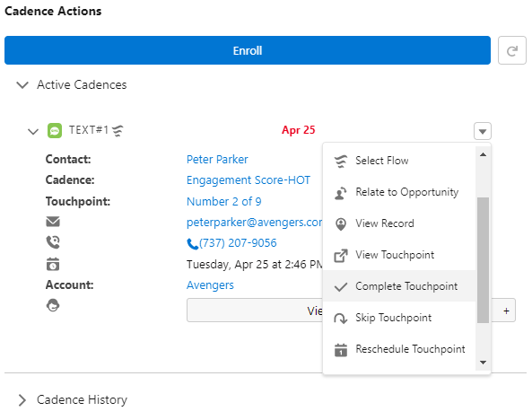Click the blue phone icon before number
This screenshot has width=532, height=420.
pos(192,244)
